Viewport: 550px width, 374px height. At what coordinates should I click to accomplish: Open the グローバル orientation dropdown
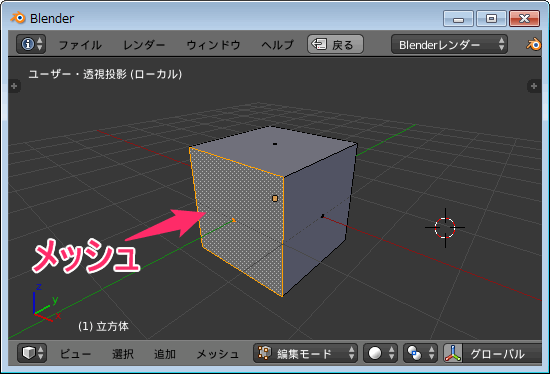[x=502, y=353]
